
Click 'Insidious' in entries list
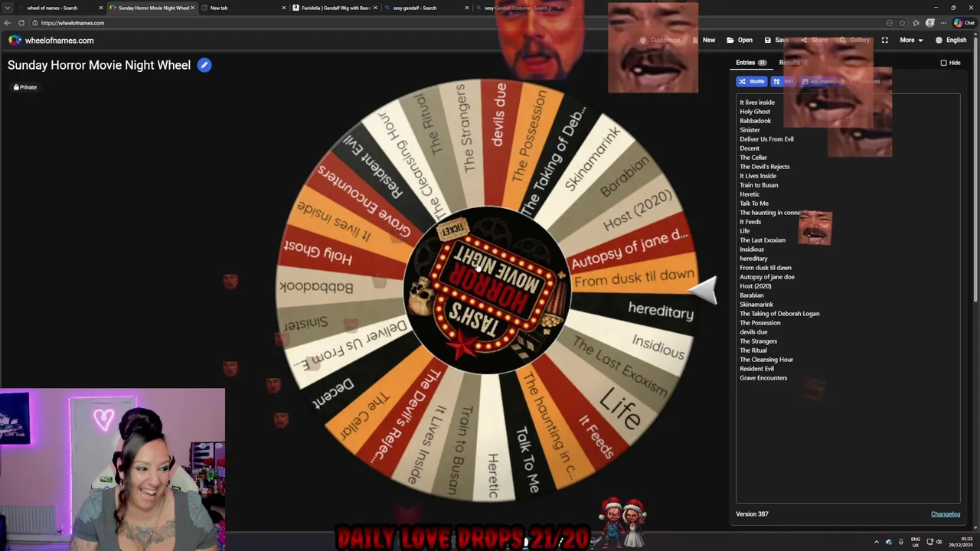(x=752, y=249)
